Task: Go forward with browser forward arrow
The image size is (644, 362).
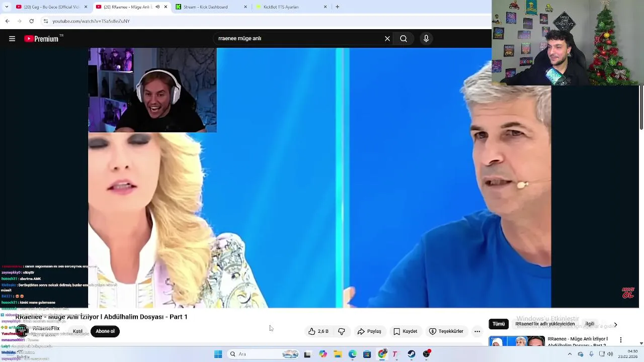Action: point(19,21)
